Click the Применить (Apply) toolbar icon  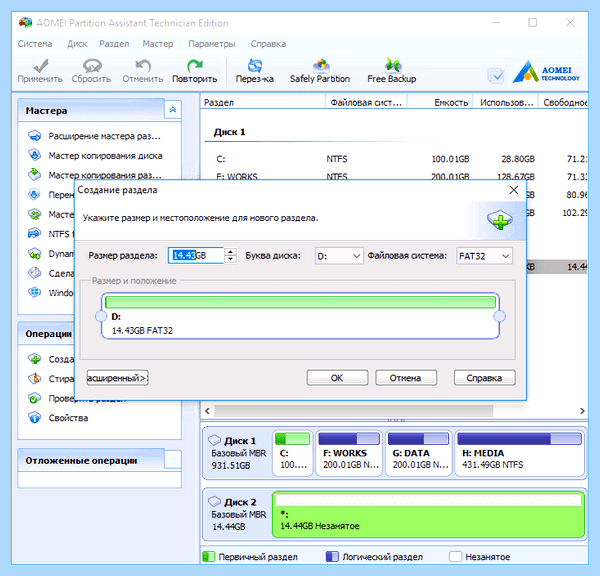tap(41, 66)
